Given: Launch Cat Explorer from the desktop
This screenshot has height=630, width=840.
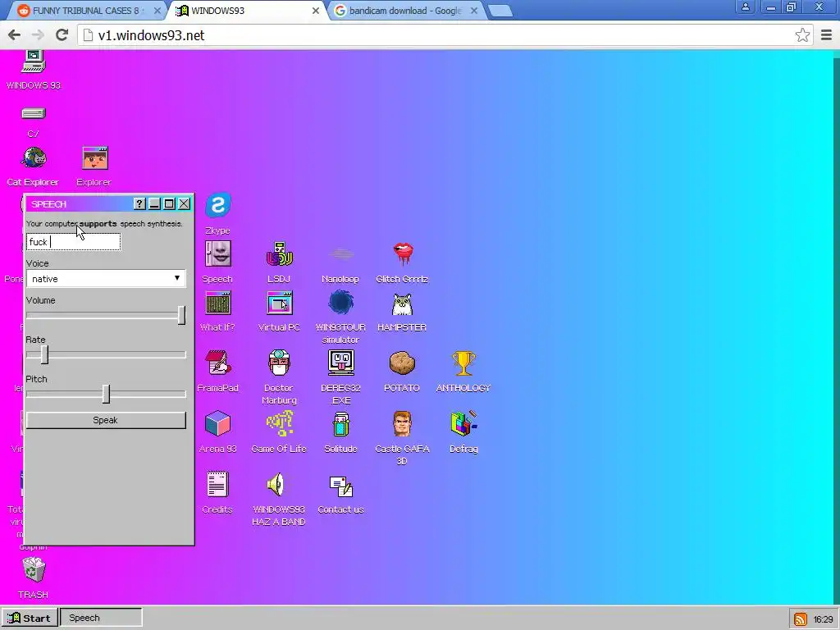Looking at the screenshot, I should click(x=34, y=158).
